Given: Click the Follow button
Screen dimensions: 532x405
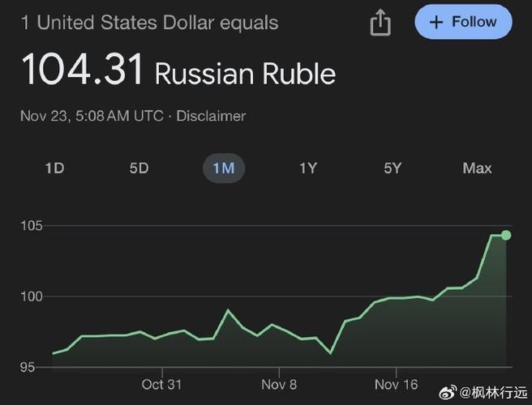Looking at the screenshot, I should point(463,22).
